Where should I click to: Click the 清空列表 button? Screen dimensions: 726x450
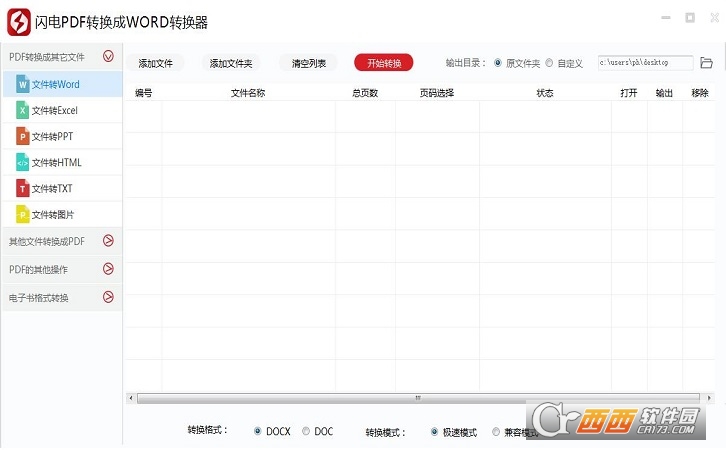[x=309, y=63]
